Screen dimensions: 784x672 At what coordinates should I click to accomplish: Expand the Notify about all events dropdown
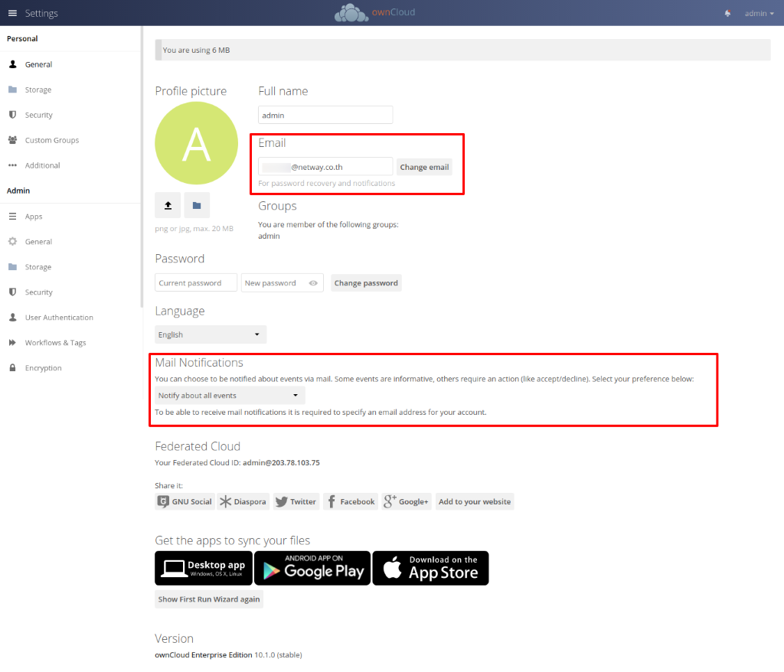tap(230, 396)
